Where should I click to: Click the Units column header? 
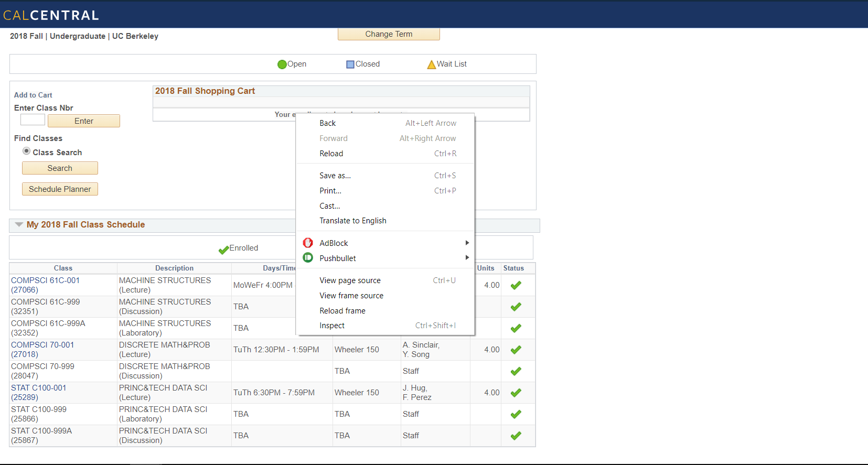coord(486,268)
